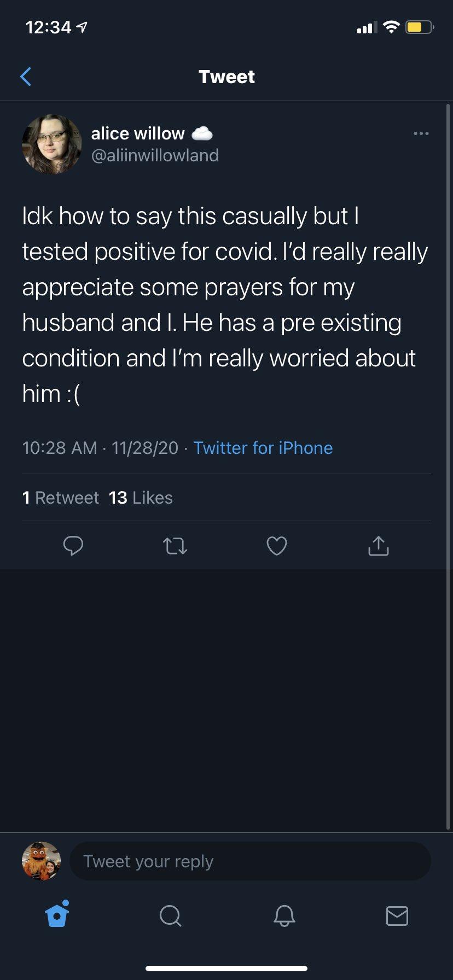The width and height of the screenshot is (453, 980).
Task: Tap the share tweet icon
Action: tap(378, 546)
